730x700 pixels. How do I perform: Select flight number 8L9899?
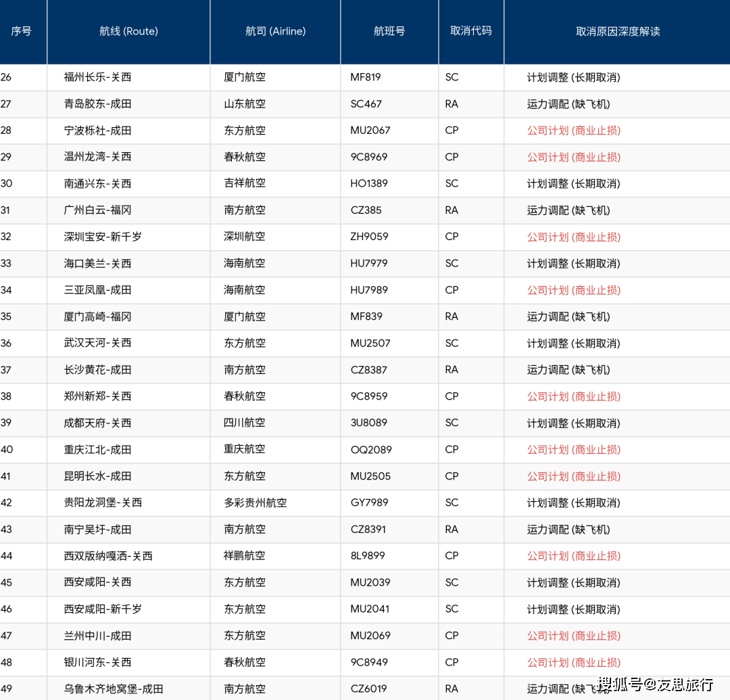click(x=368, y=556)
